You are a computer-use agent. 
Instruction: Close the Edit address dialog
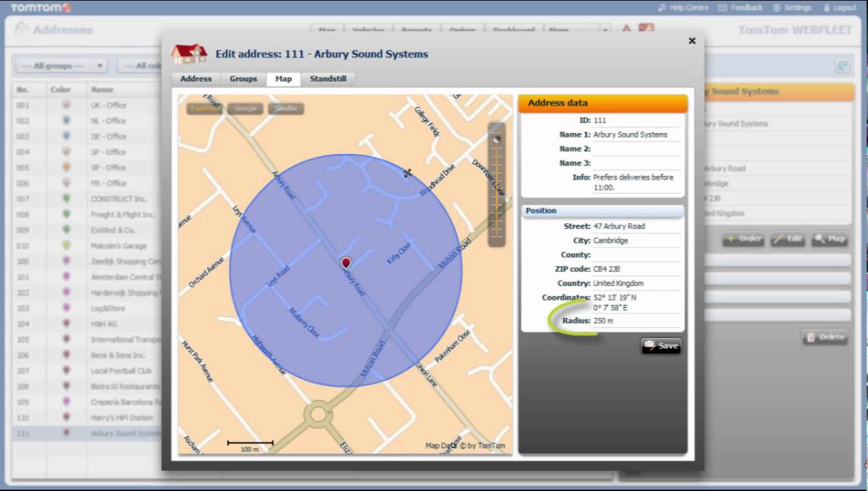point(692,41)
